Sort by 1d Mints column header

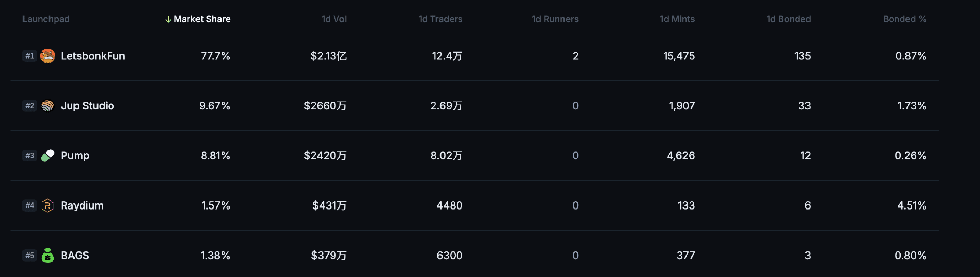(677, 19)
